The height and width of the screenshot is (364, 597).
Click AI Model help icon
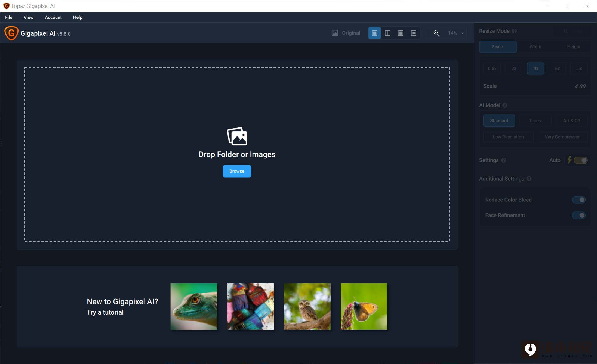pos(505,105)
